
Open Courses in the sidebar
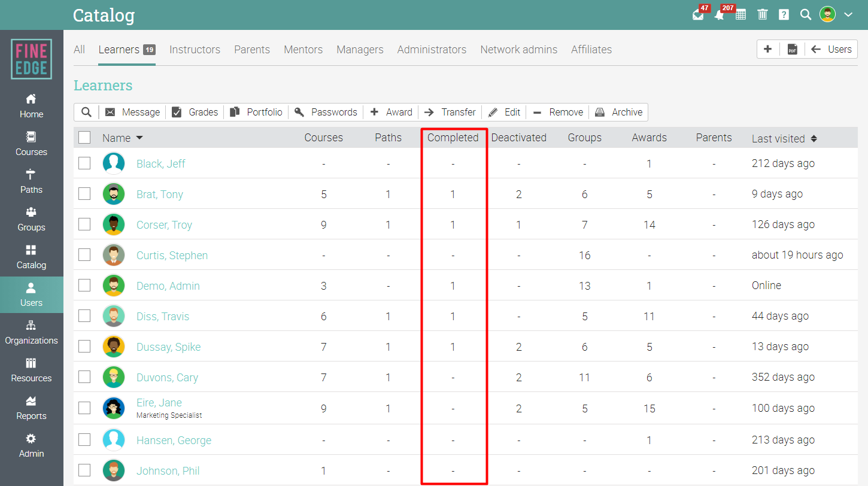(x=31, y=144)
